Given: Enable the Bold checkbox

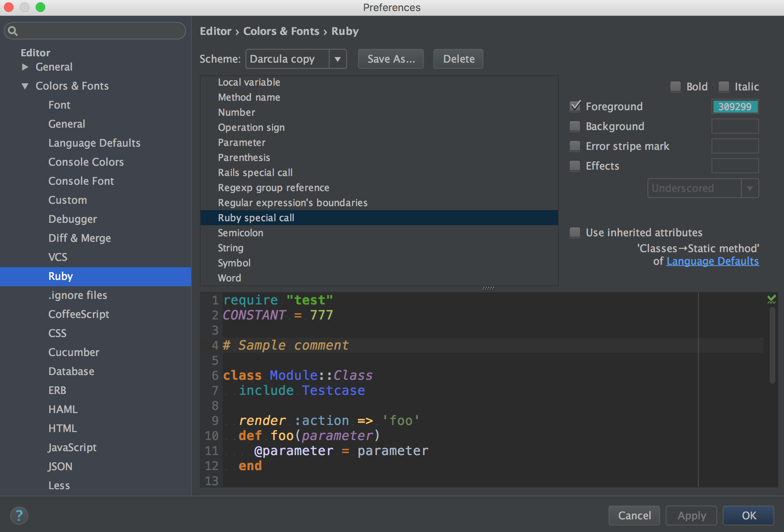Looking at the screenshot, I should pos(675,86).
